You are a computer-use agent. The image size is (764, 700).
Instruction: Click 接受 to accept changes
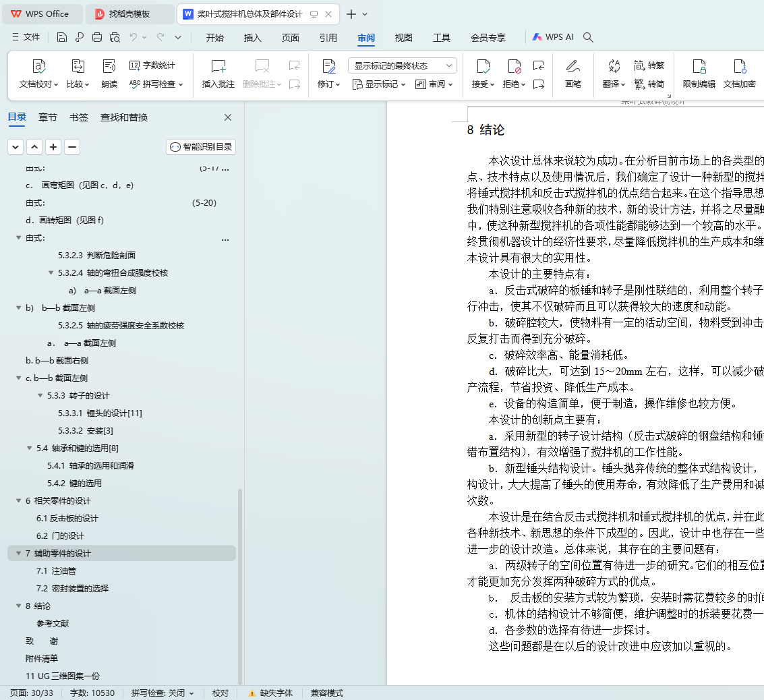pos(483,74)
